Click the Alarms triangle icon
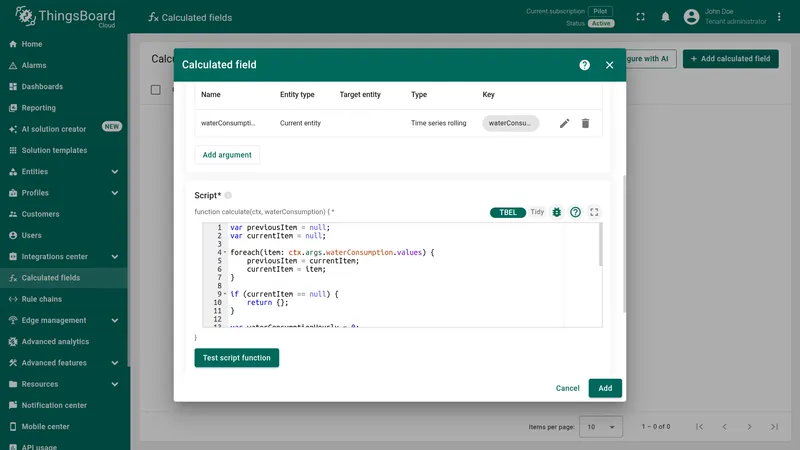800x450 pixels. coord(13,65)
